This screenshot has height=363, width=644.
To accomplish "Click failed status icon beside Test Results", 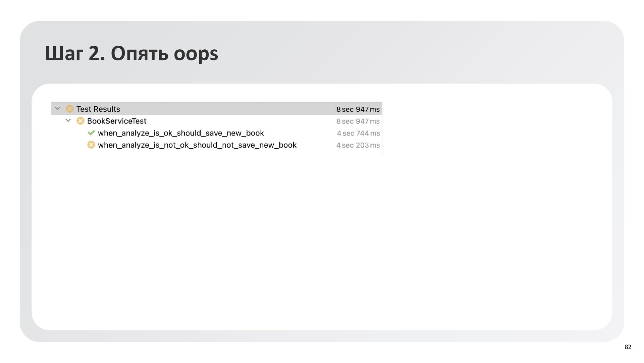I will [70, 109].
